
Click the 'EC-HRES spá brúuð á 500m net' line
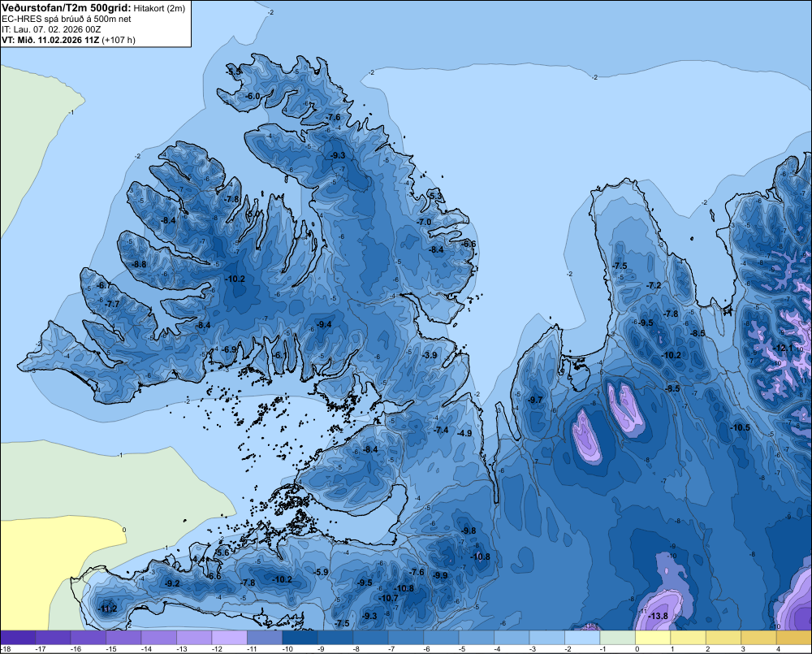pos(67,19)
